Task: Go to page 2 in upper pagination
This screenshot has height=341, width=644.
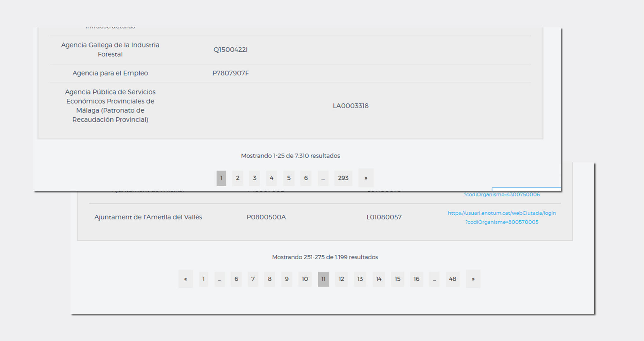Action: tap(238, 178)
